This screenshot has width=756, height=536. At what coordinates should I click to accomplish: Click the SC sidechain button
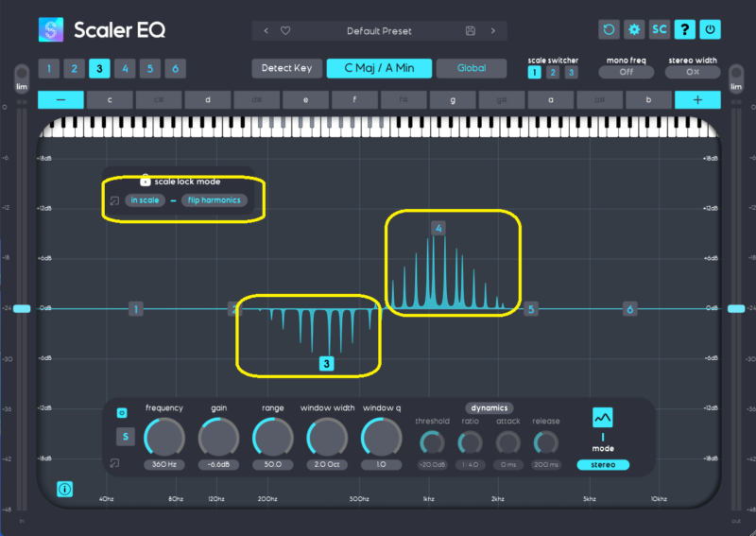click(x=660, y=30)
